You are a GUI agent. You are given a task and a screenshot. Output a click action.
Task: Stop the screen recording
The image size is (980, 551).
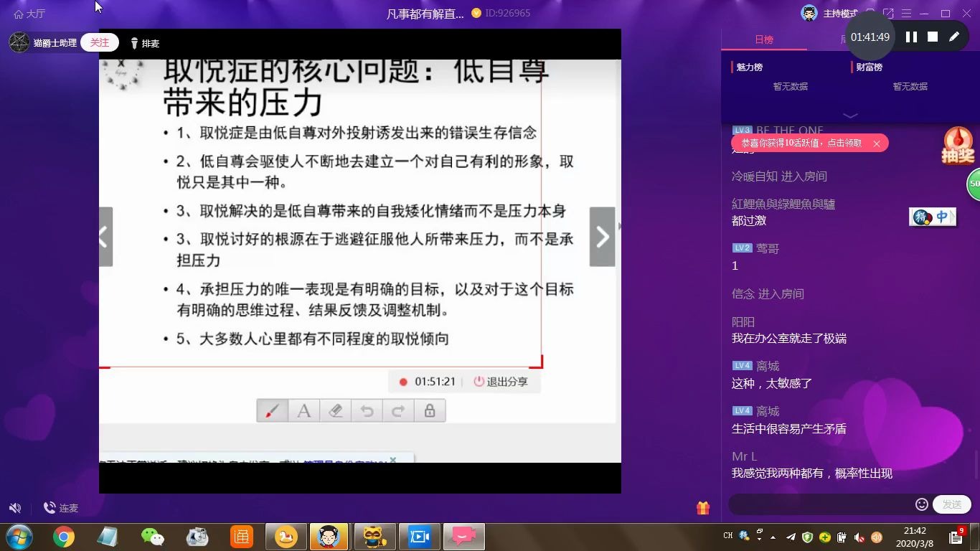(933, 37)
